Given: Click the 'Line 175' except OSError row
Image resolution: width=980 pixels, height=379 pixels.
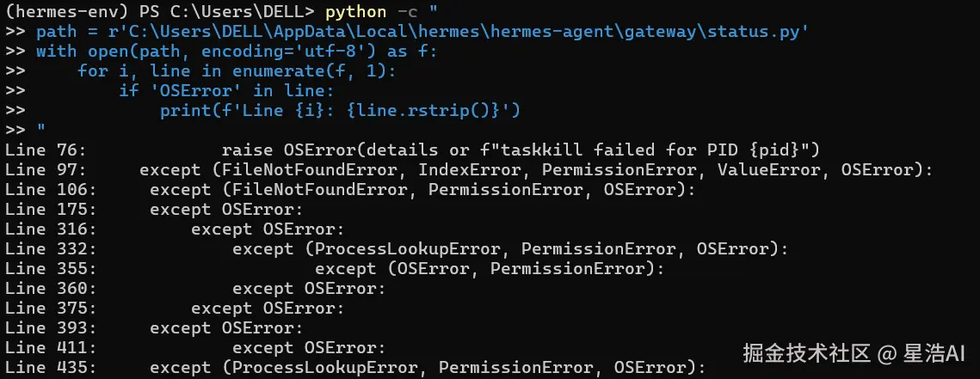Looking at the screenshot, I should (225, 209).
